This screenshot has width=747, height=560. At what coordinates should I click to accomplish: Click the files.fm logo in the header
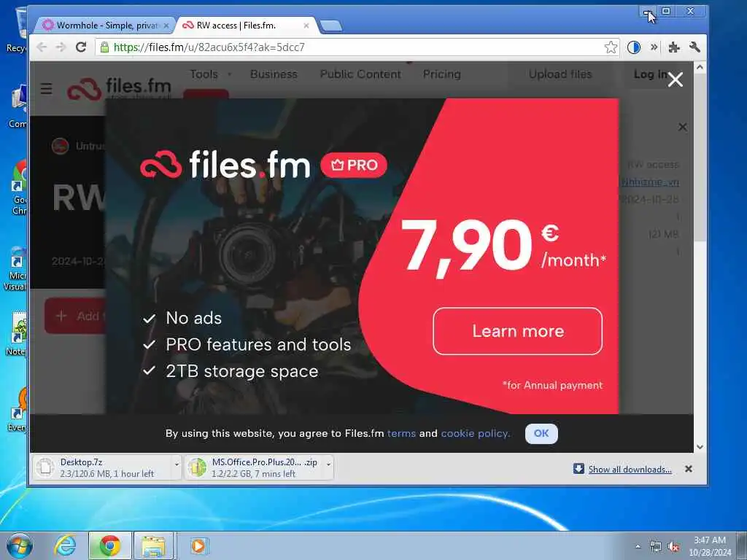click(119, 88)
